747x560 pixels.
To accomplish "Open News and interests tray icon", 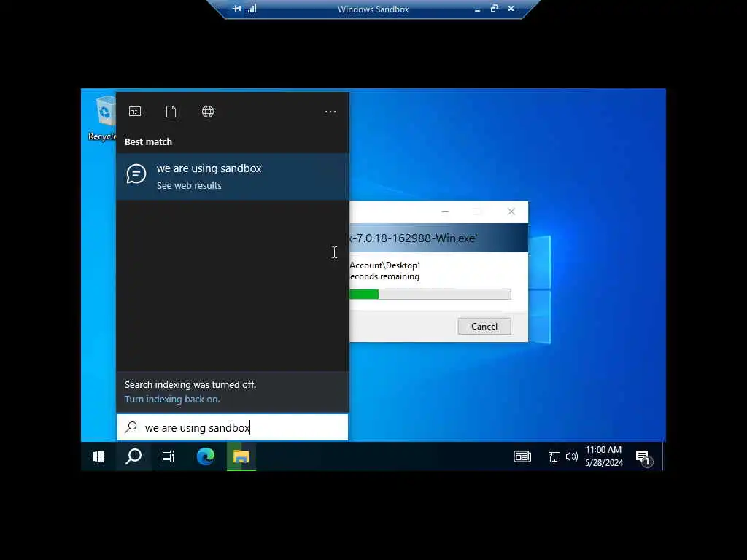I will coord(522,456).
